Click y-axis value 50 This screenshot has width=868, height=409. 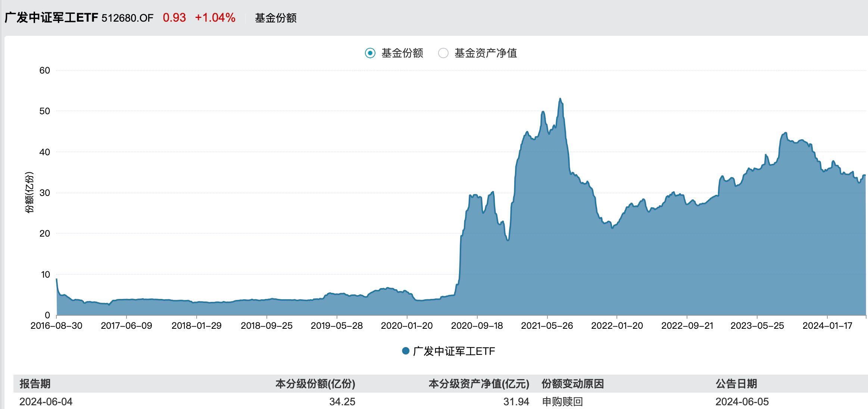click(x=44, y=111)
